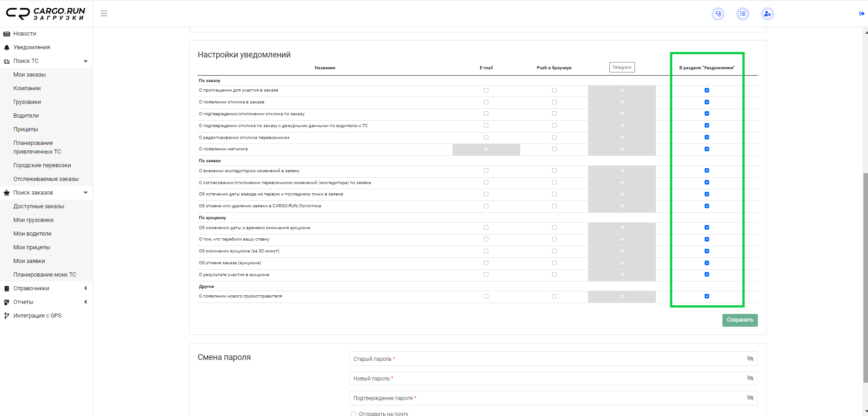Enable Push for истечении даты въезда
Viewport: 868px width, 416px height.
click(x=554, y=194)
